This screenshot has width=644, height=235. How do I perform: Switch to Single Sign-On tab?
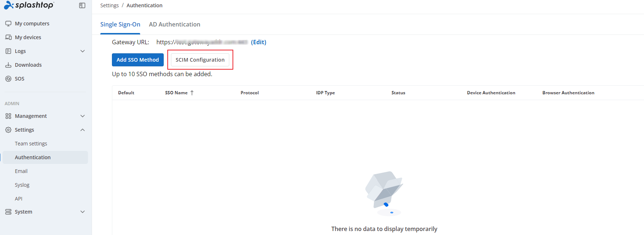pos(120,24)
